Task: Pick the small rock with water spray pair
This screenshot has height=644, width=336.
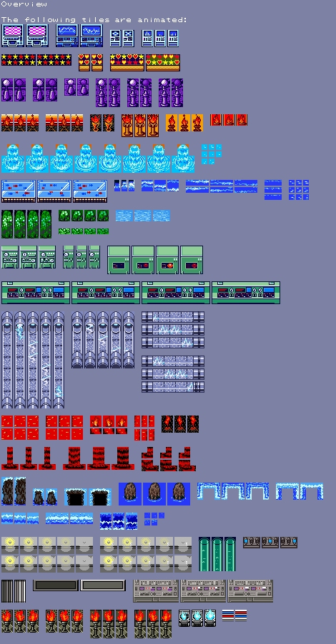Action: click(x=45, y=497)
